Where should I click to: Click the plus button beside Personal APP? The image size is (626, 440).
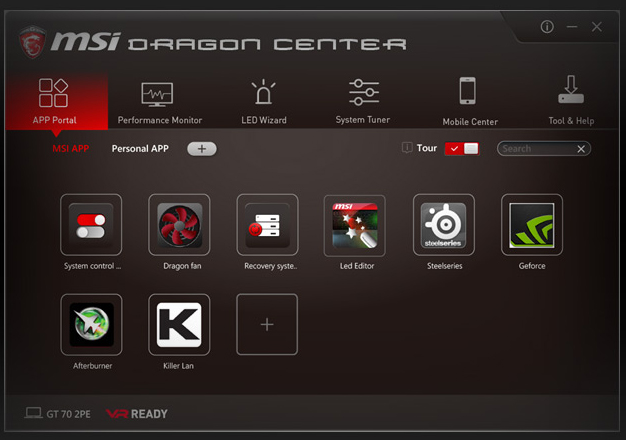pos(202,149)
